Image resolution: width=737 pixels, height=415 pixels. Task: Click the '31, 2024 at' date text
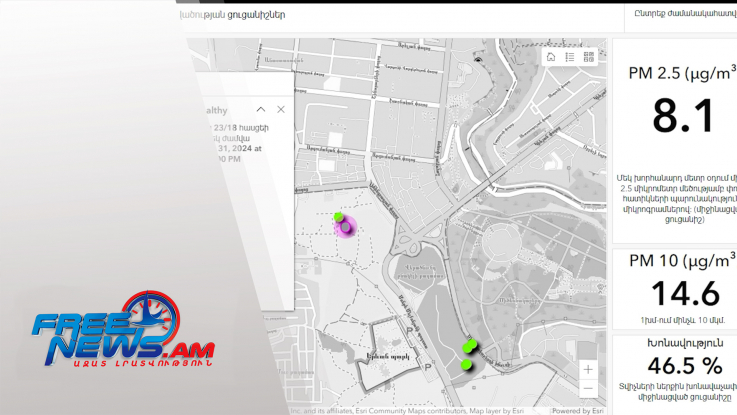click(x=240, y=148)
